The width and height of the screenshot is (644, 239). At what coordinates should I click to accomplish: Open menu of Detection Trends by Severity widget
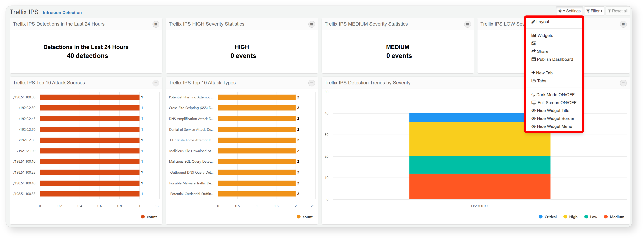coord(623,83)
